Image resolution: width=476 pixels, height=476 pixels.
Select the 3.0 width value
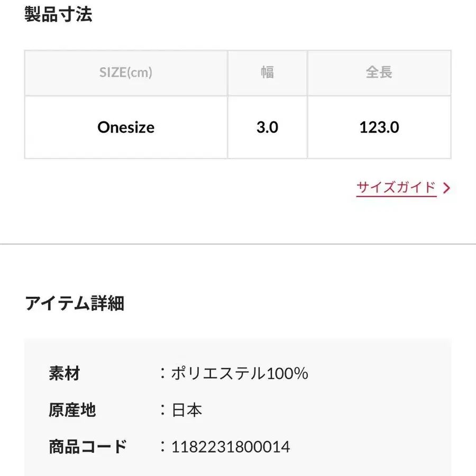pos(267,127)
